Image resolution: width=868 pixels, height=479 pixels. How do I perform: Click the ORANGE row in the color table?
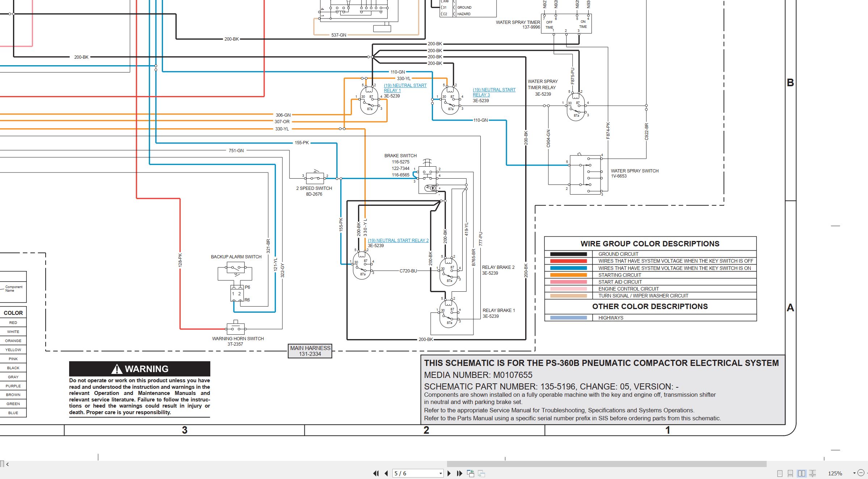(x=13, y=341)
